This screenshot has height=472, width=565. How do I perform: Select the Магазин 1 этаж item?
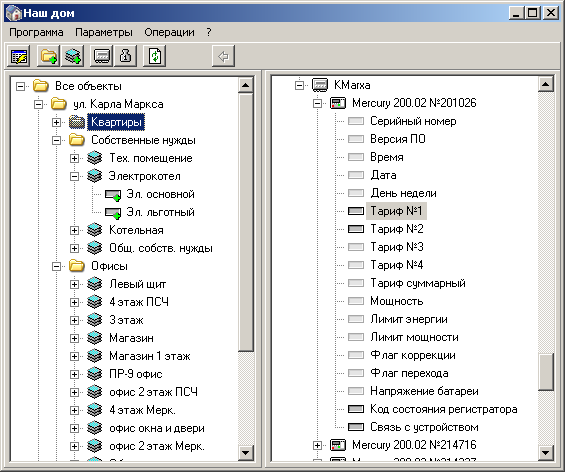(x=150, y=356)
